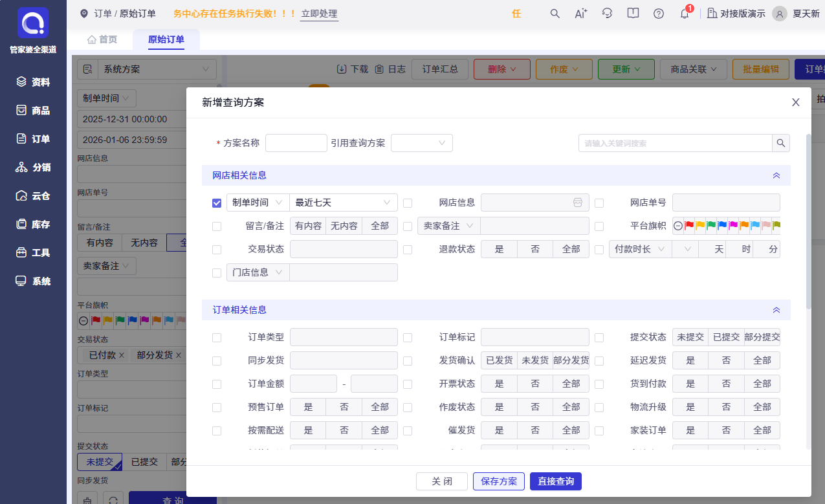Open the 最近七天 time range dropdown
825x504 pixels.
coord(344,203)
